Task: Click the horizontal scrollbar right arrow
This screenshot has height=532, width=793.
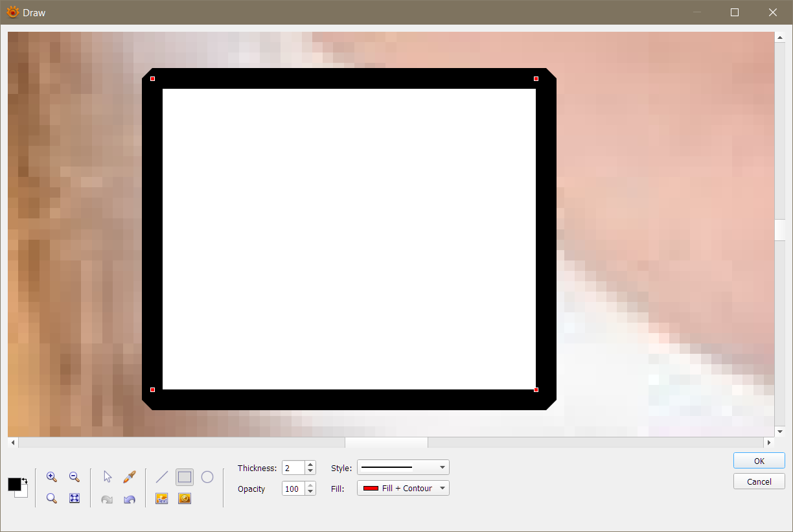Action: pos(769,443)
